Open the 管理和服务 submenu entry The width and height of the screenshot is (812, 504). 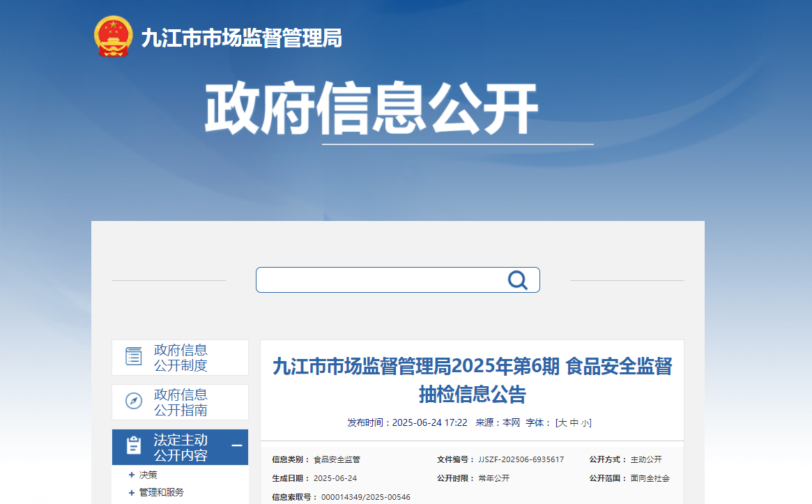point(162,492)
